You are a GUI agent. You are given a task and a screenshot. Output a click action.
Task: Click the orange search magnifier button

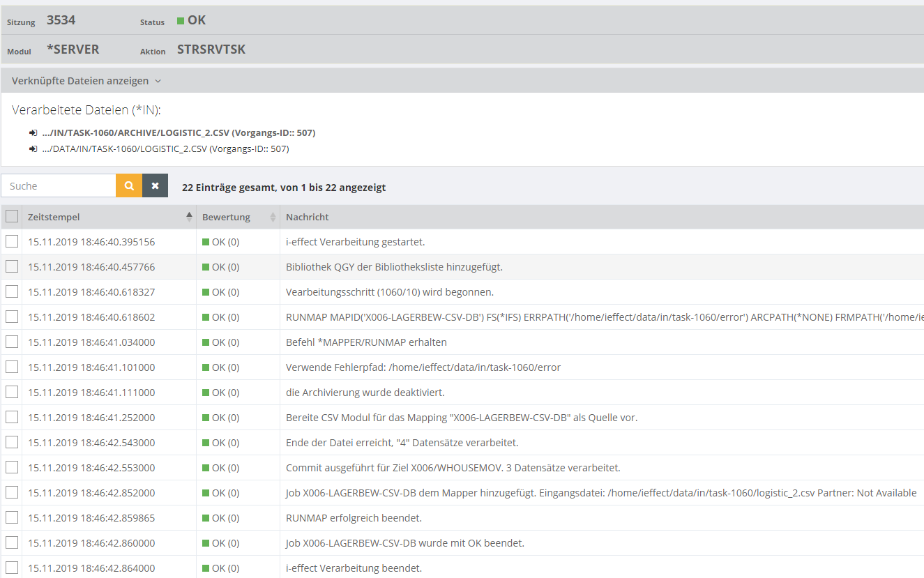click(129, 186)
